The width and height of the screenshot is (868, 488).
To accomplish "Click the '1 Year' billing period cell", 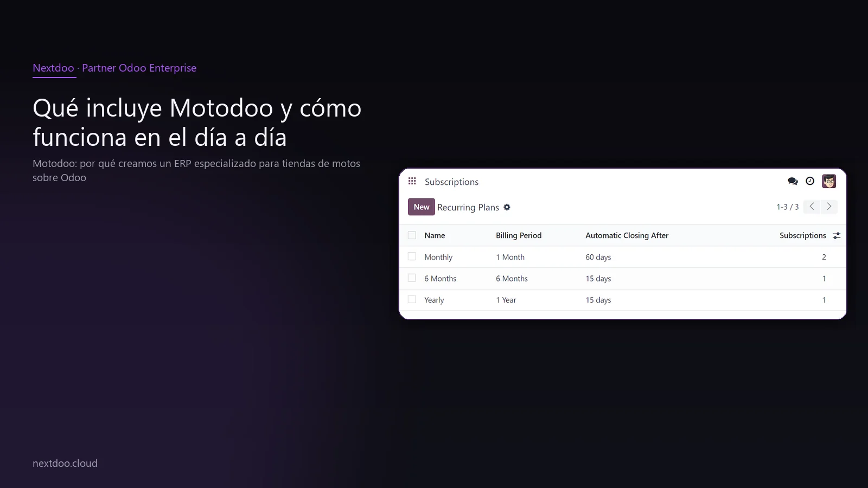I will tap(506, 300).
